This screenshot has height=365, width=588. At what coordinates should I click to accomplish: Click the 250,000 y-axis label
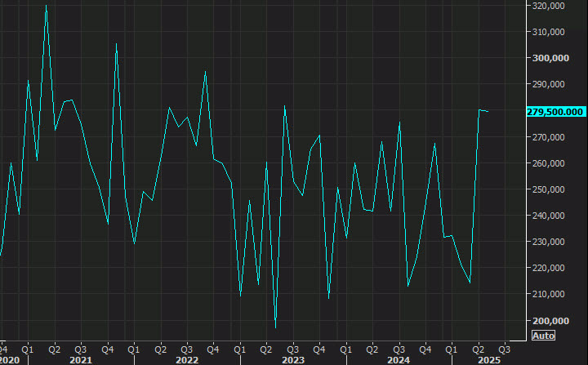[548, 189]
